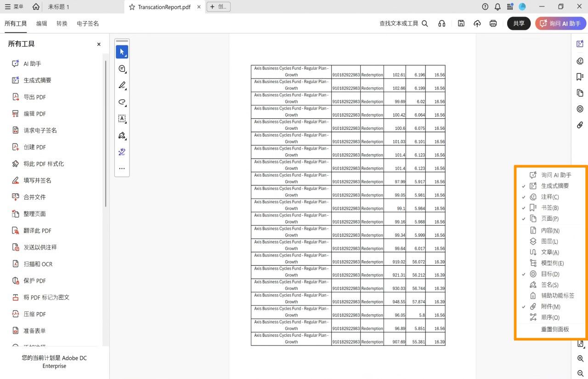Open the notifications bell
The height and width of the screenshot is (379, 588).
pyautogui.click(x=498, y=7)
